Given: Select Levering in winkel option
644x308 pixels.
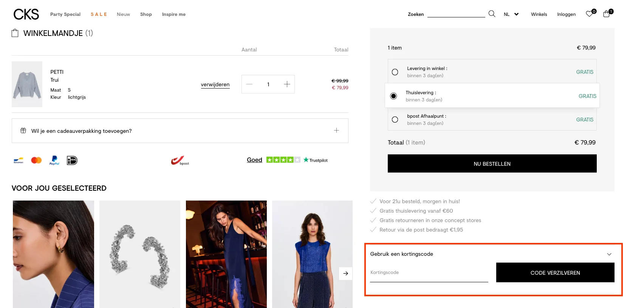Looking at the screenshot, I should coord(395,72).
